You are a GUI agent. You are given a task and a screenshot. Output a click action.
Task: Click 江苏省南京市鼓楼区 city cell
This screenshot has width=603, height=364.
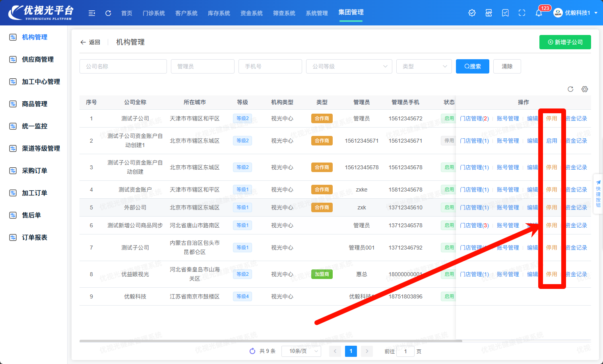(x=195, y=296)
